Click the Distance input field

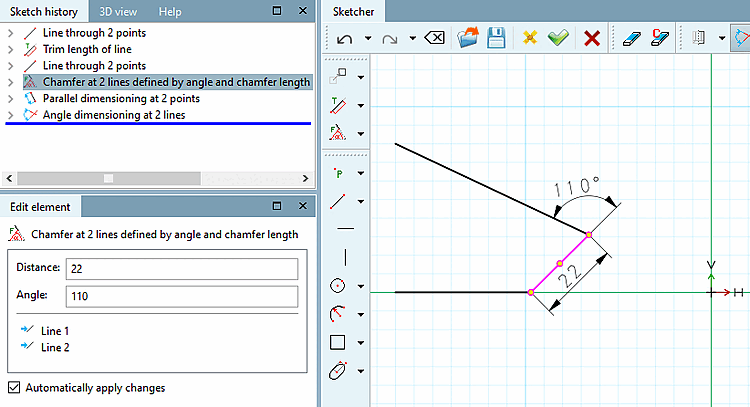coord(182,269)
